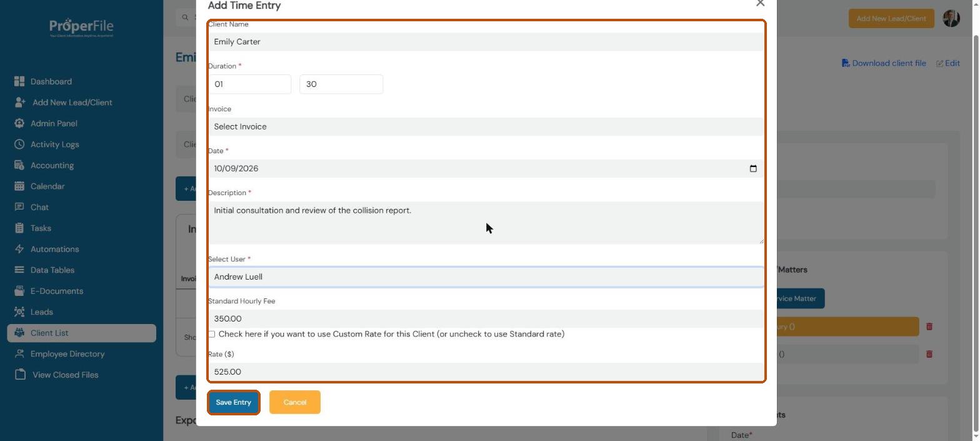
Task: Cancel the time entry
Action: 295,402
